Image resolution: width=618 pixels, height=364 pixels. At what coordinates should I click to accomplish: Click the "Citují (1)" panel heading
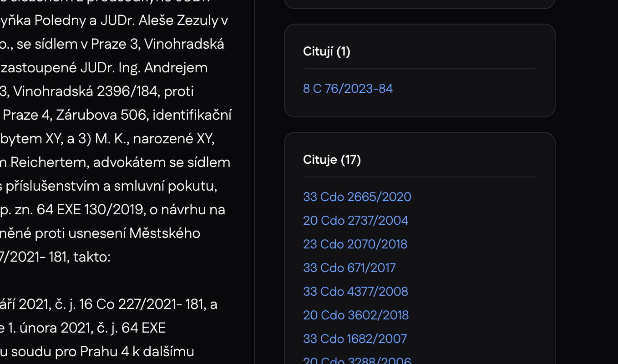pyautogui.click(x=326, y=51)
